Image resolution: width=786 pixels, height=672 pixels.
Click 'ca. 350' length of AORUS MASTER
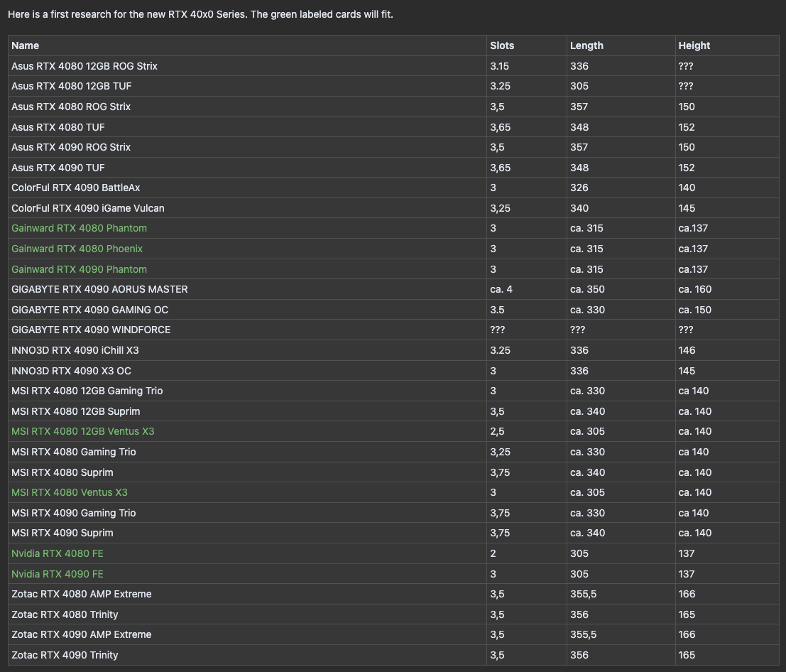pos(587,289)
